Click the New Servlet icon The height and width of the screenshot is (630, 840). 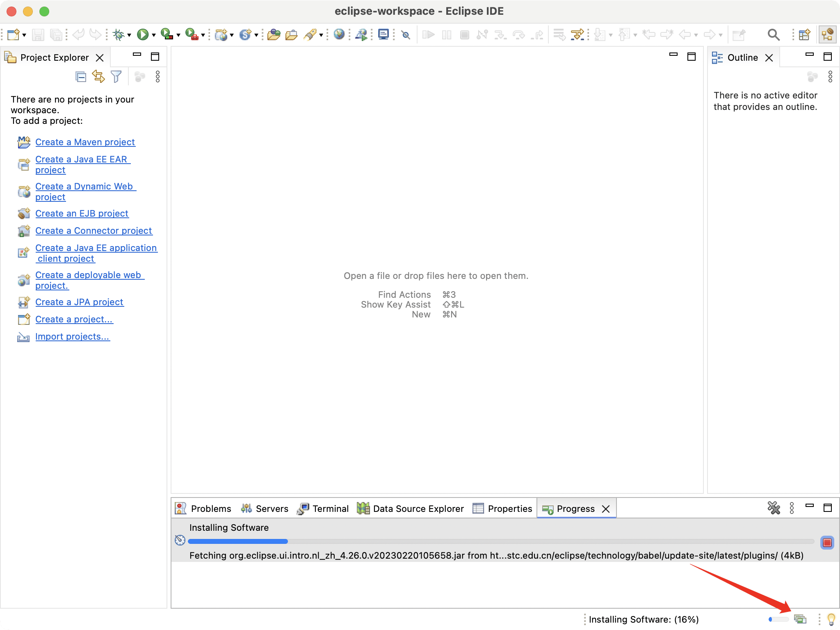click(245, 34)
